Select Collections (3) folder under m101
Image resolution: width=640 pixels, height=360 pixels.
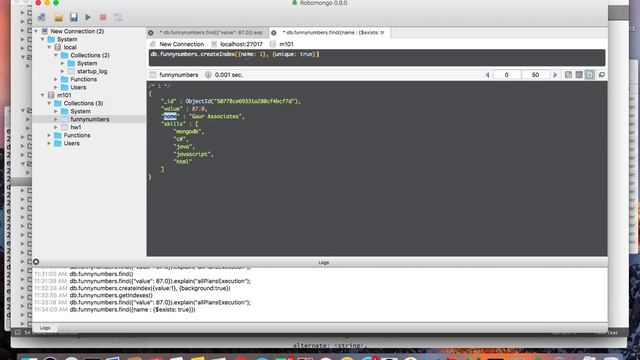(83, 103)
